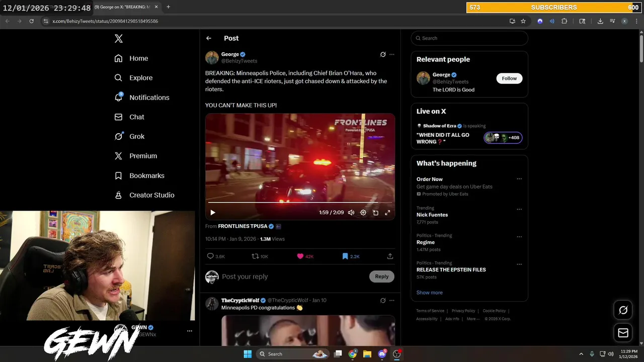Open Bookmarks in sidebar
Viewport: 644px width, 362px height.
(x=139, y=175)
